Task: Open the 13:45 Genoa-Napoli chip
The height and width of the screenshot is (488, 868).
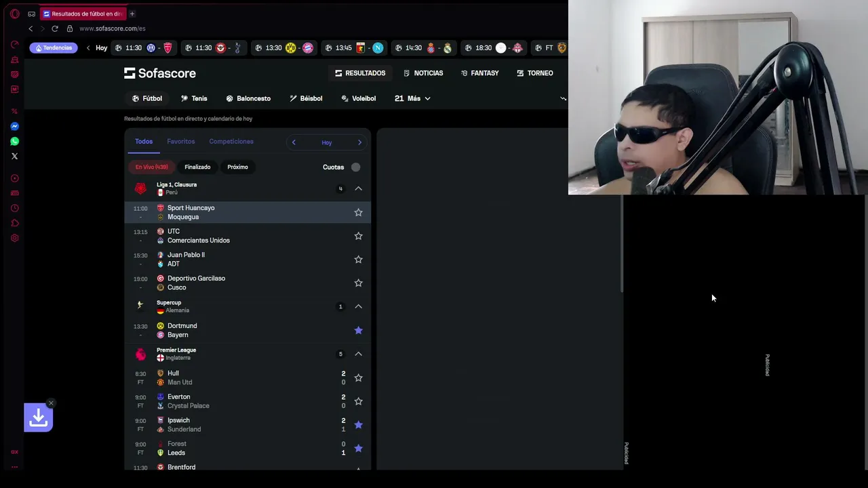Action: coord(354,48)
